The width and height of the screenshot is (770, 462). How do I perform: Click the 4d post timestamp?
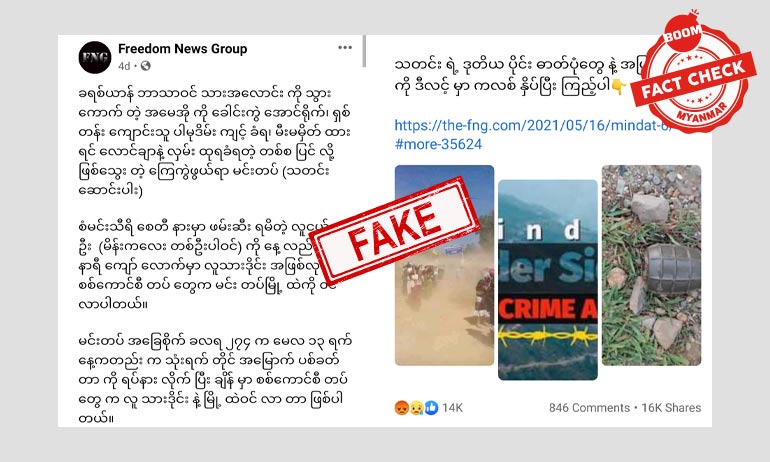click(124, 66)
